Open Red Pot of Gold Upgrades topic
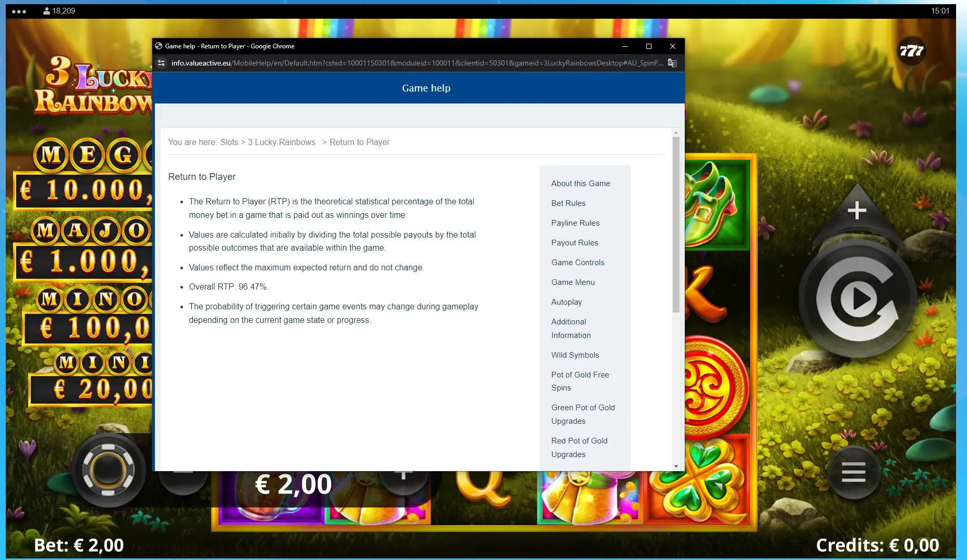 click(x=579, y=448)
